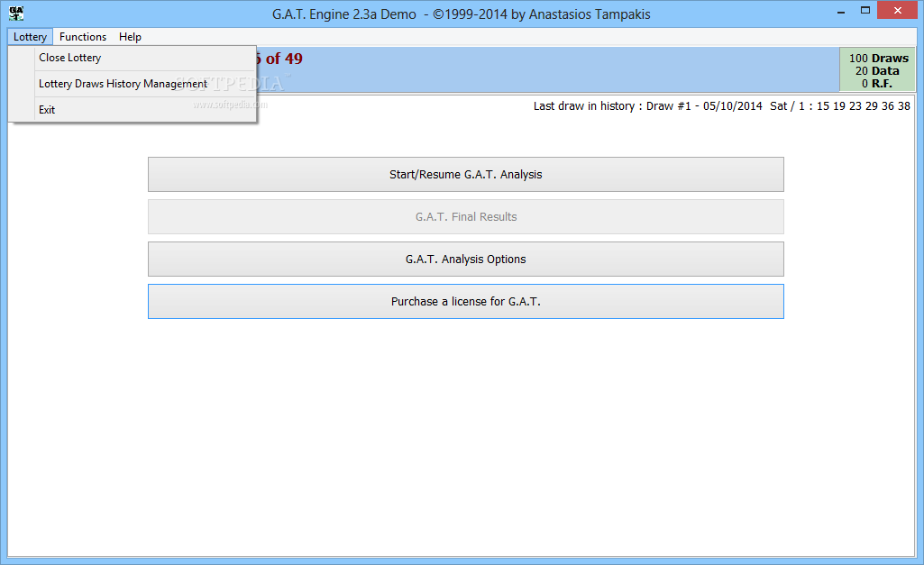Select Lottery Draws History Management
Viewport: 924px width, 565px height.
pos(133,84)
